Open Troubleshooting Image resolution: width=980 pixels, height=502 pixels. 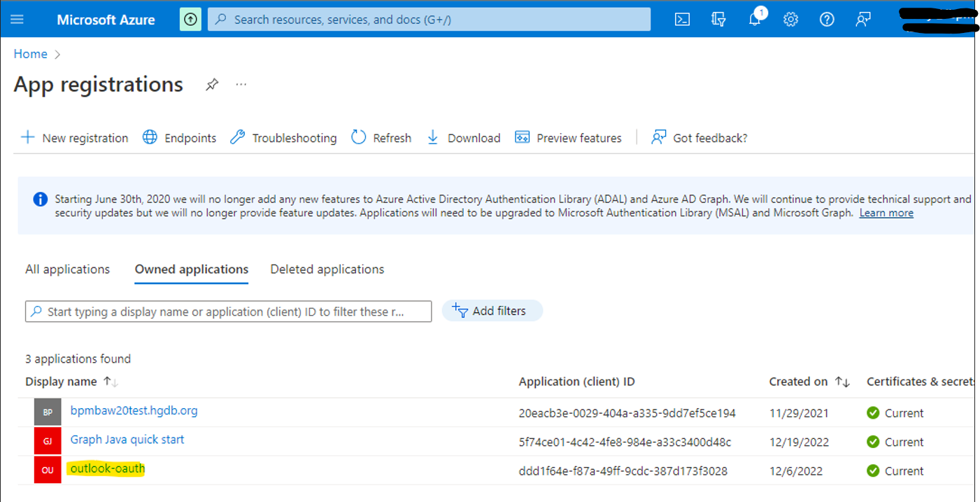(283, 138)
